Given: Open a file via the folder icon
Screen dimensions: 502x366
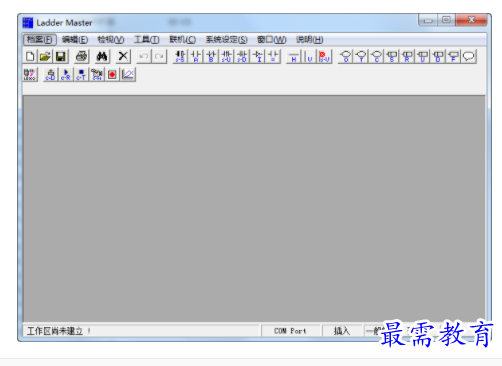Looking at the screenshot, I should click(45, 56).
